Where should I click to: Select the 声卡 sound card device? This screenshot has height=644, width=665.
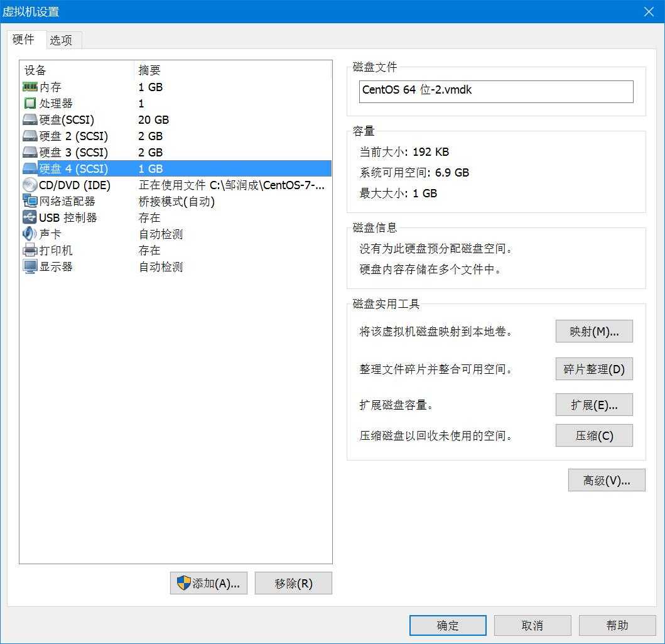[47, 234]
